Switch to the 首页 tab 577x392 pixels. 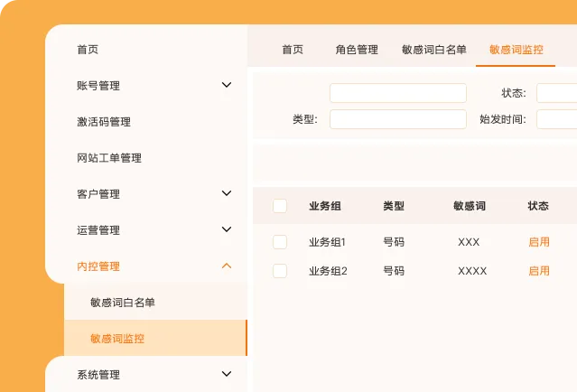pos(293,50)
